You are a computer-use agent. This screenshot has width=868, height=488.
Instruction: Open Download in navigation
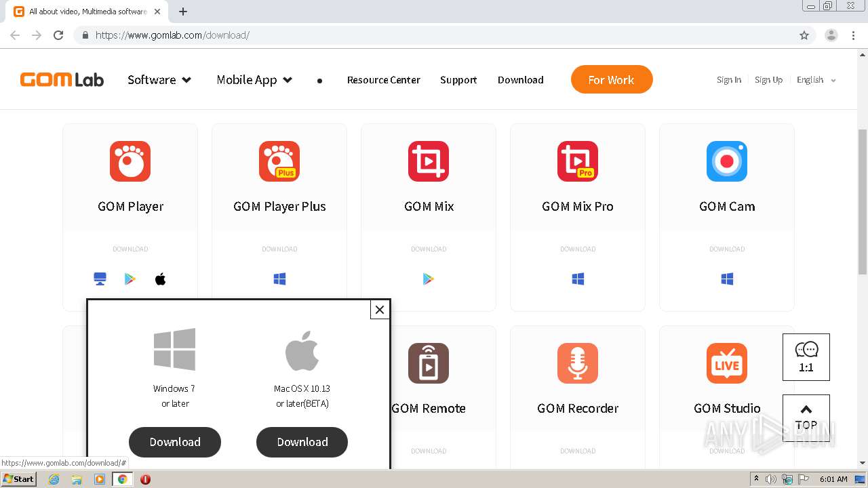521,80
